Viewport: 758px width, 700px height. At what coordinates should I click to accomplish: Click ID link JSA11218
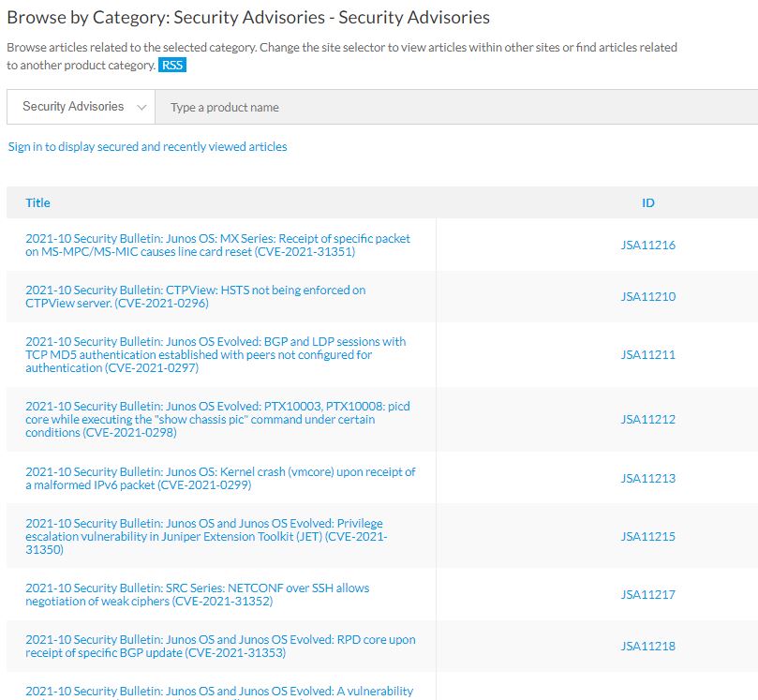647,646
